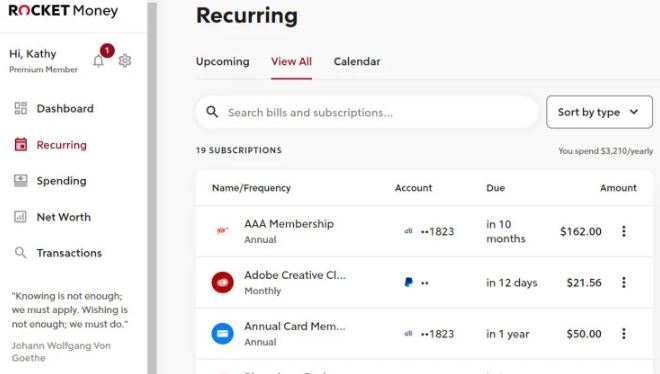660x374 pixels.
Task: Click the 19 SUBSCRIPTIONS label
Action: 239,150
